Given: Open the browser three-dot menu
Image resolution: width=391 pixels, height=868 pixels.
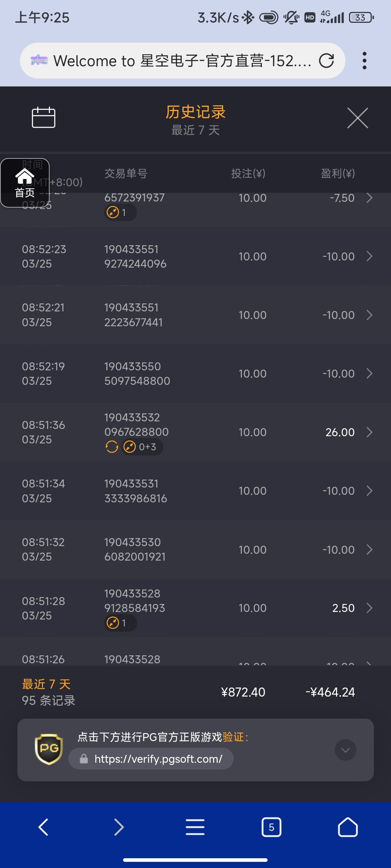Looking at the screenshot, I should (x=364, y=61).
